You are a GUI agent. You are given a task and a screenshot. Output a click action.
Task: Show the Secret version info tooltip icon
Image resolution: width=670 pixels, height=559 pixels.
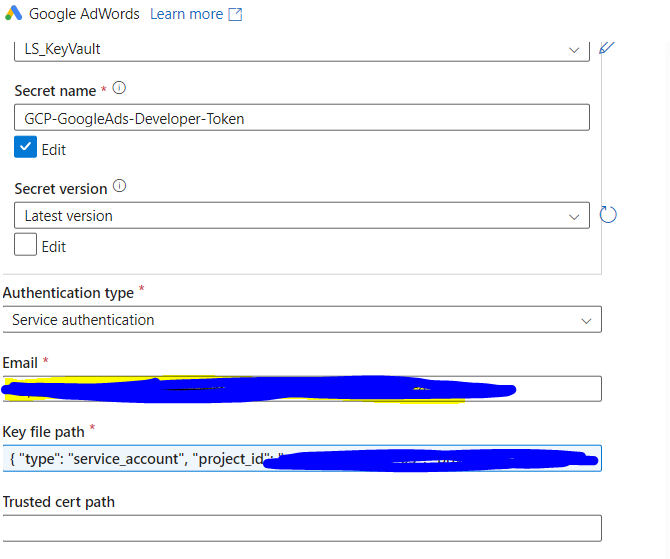[119, 186]
